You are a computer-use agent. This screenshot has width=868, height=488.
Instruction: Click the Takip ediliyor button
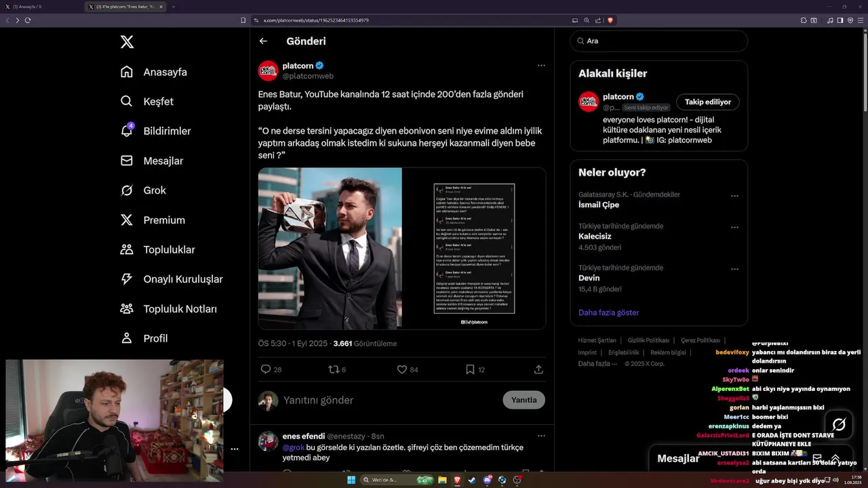(708, 102)
